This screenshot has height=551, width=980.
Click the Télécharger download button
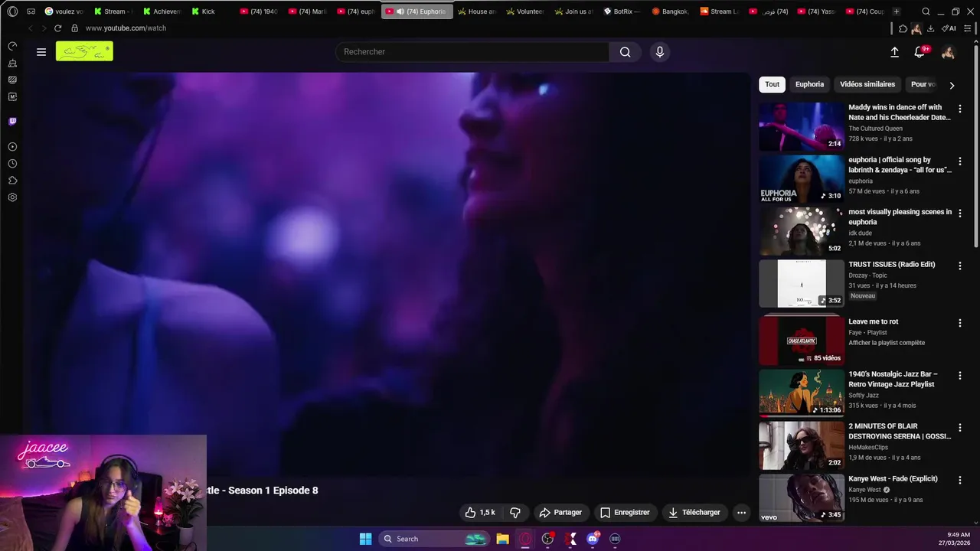(694, 513)
